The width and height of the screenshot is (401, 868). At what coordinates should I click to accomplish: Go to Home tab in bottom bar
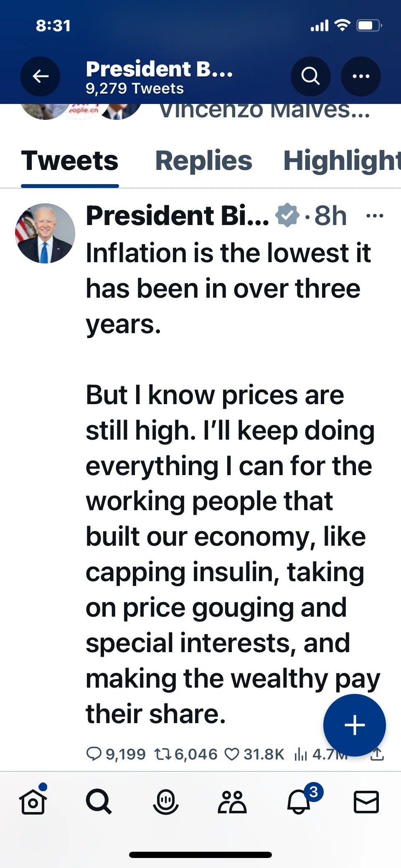33,802
